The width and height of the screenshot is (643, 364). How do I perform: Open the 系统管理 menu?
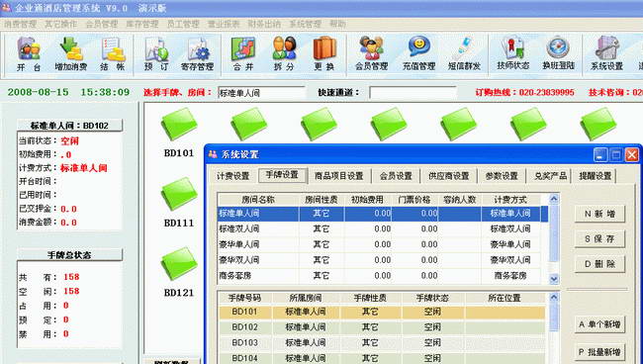pyautogui.click(x=305, y=24)
